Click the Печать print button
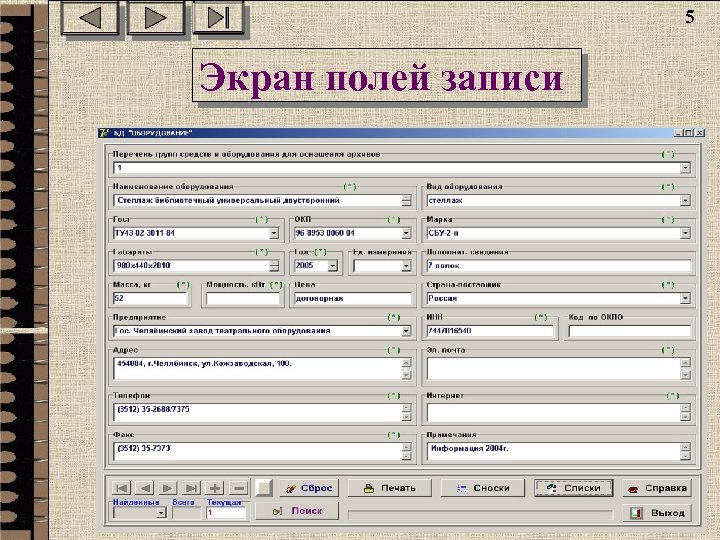The width and height of the screenshot is (720, 540). 389,488
